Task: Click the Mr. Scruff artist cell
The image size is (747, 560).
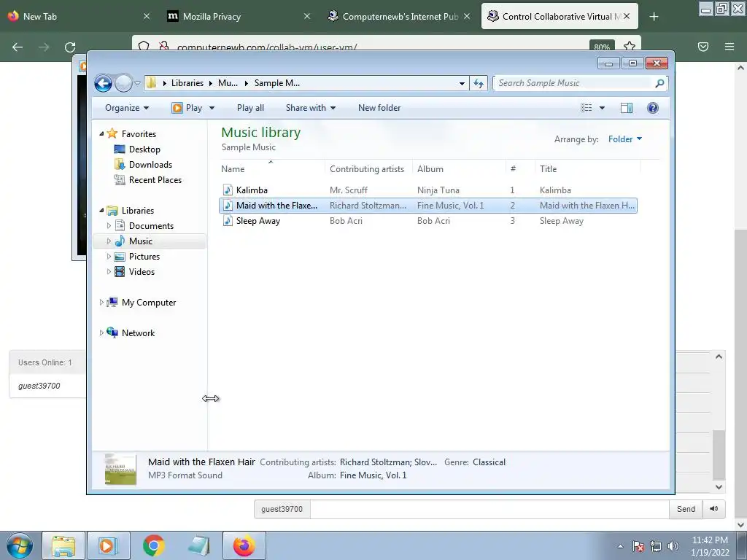Action: [348, 190]
